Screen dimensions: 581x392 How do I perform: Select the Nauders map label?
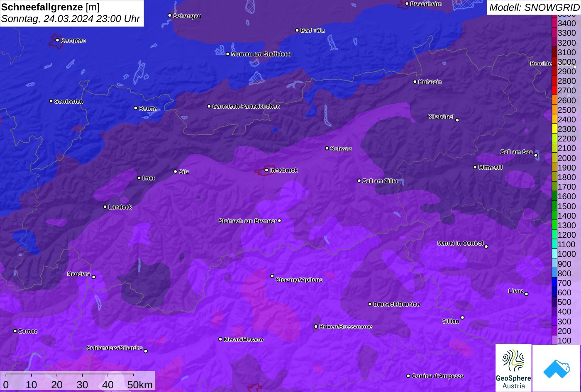pyautogui.click(x=79, y=274)
